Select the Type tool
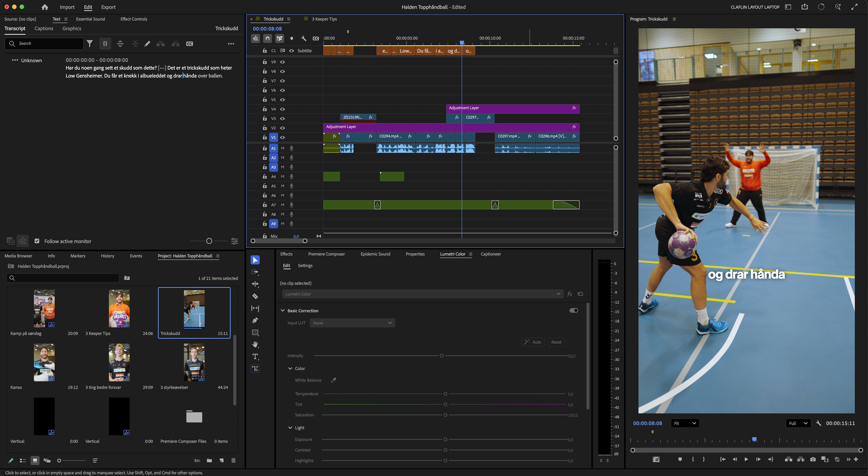This screenshot has height=476, width=868. click(x=255, y=357)
